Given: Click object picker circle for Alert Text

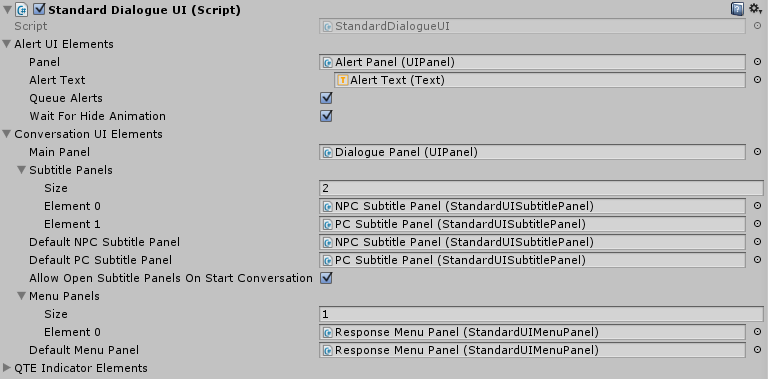Looking at the screenshot, I should tap(757, 79).
